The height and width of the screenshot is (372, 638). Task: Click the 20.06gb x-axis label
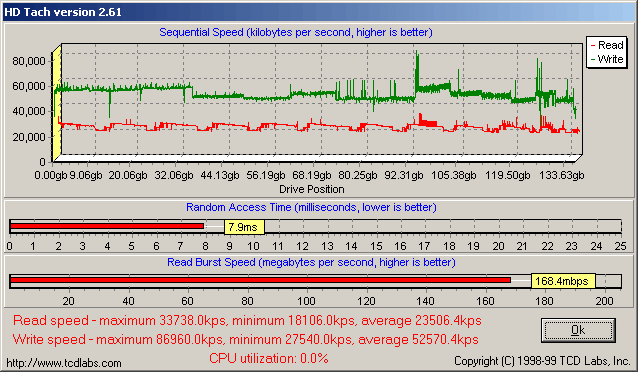[x=128, y=175]
